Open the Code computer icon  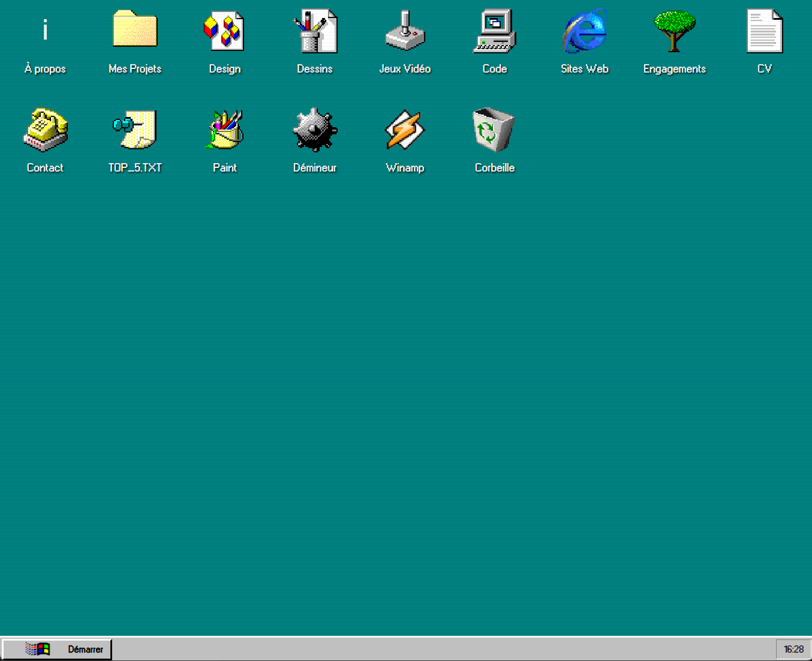495,31
